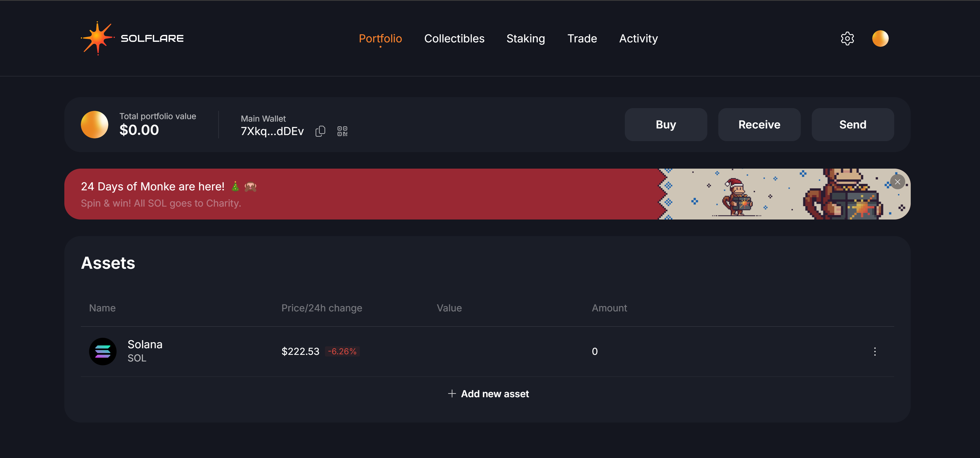This screenshot has height=458, width=980.
Task: Close the Monke promotion banner
Action: click(x=897, y=182)
